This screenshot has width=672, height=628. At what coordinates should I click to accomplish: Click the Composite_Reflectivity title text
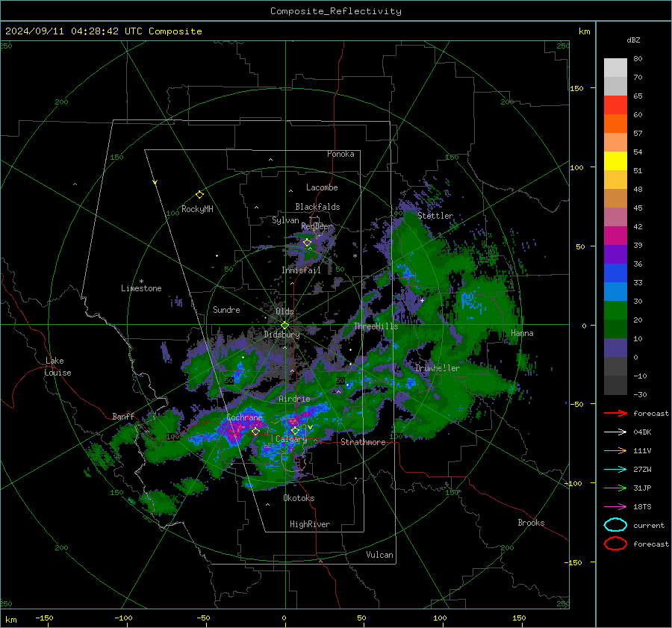336,11
